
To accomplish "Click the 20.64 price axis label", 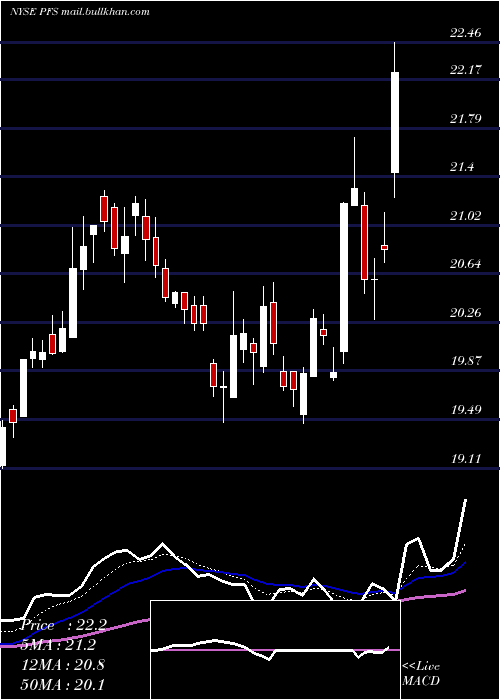I will click(x=466, y=264).
